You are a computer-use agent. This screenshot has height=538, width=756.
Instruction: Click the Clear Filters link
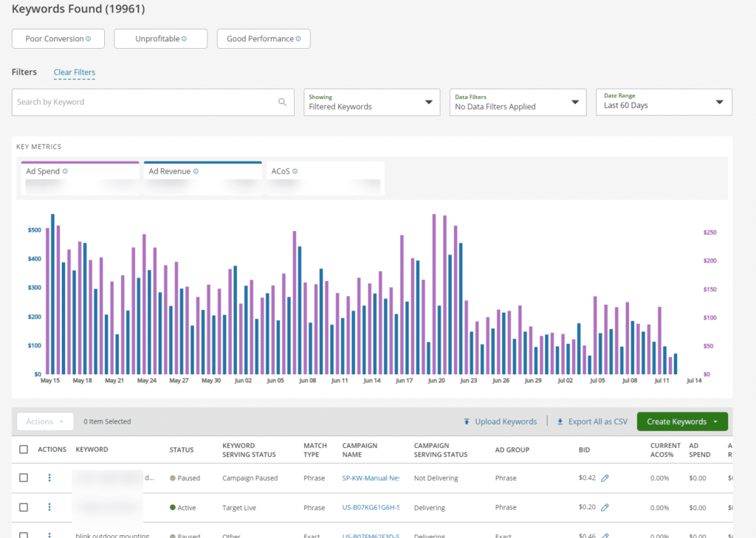tap(74, 72)
